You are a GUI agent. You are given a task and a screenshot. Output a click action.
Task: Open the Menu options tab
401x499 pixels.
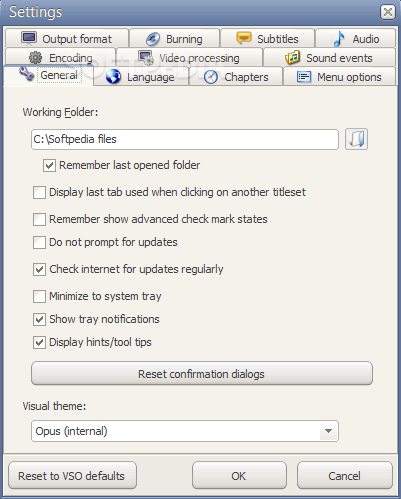click(339, 77)
